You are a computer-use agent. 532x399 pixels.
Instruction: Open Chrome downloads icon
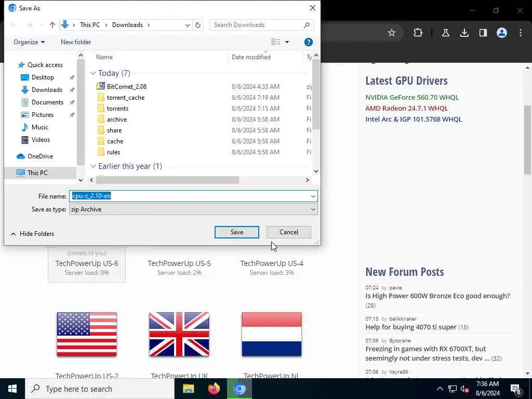(x=464, y=33)
